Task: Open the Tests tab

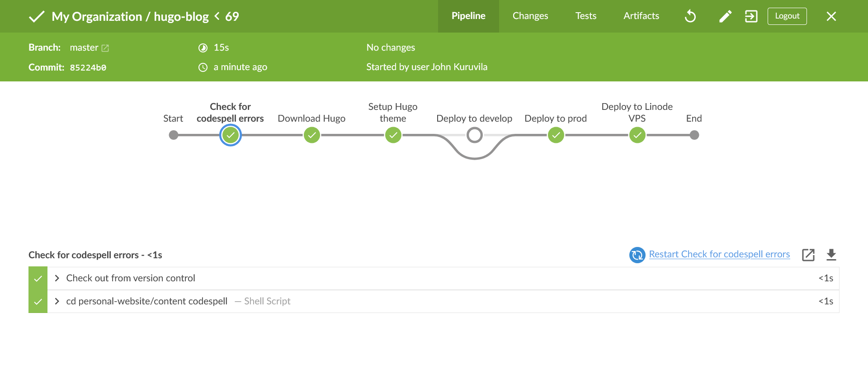Action: (x=586, y=16)
